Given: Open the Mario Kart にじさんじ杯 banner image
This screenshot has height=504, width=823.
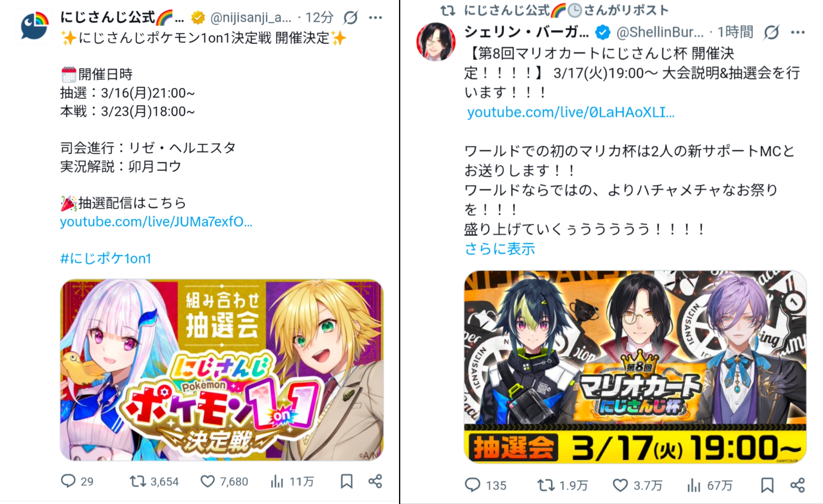Looking at the screenshot, I should (x=635, y=367).
